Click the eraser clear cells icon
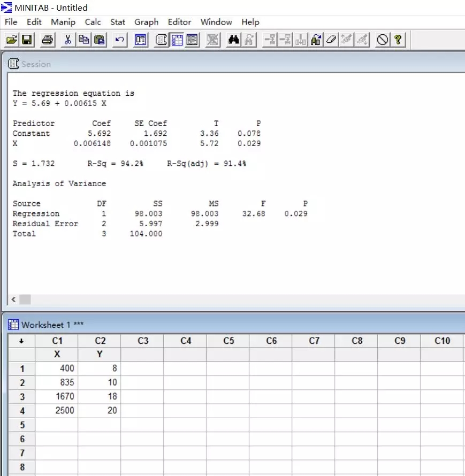465x476 pixels. [331, 40]
